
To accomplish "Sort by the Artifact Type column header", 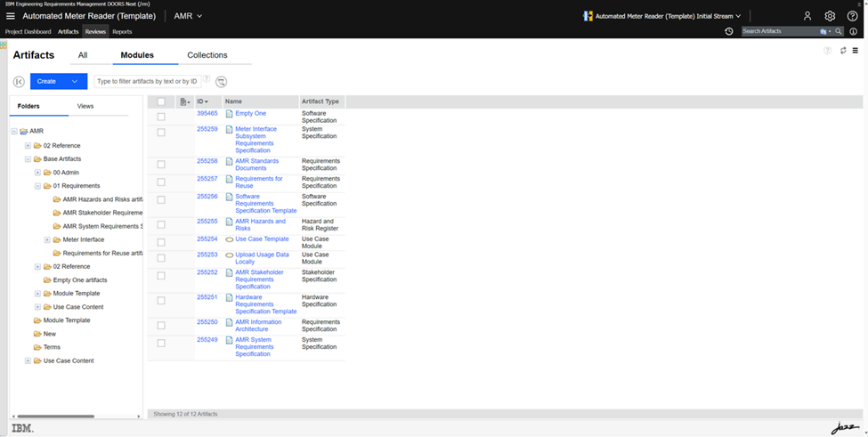I will pos(321,101).
